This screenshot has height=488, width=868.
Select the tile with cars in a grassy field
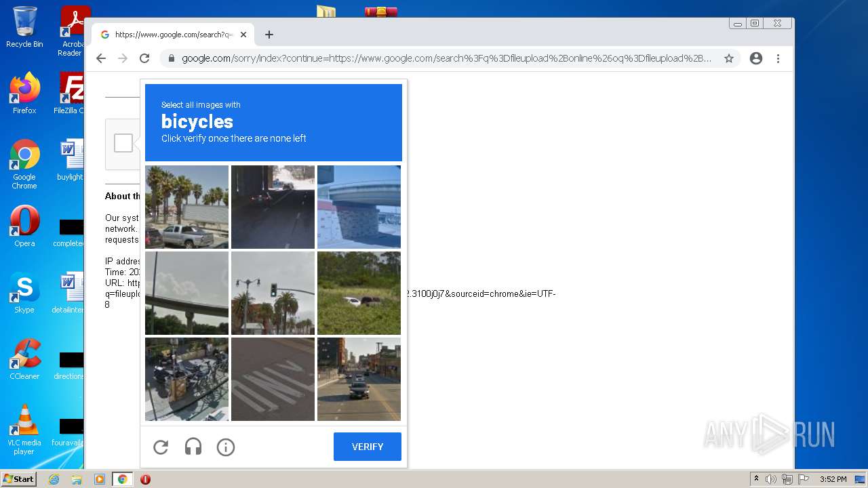[359, 293]
